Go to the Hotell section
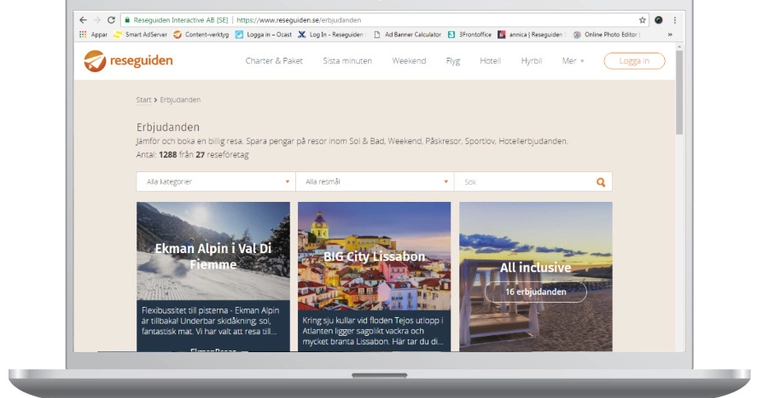The image size is (757, 398). pyautogui.click(x=490, y=61)
